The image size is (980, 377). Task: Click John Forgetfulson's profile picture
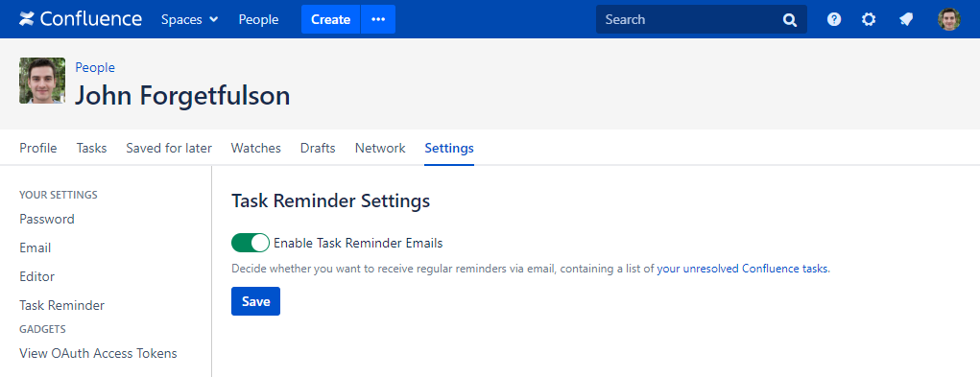[42, 81]
